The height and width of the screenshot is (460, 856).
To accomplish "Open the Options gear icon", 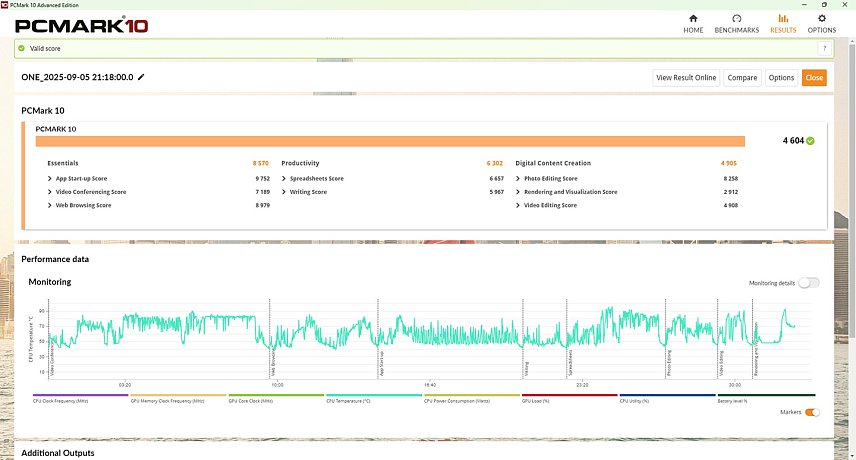I will pos(821,19).
